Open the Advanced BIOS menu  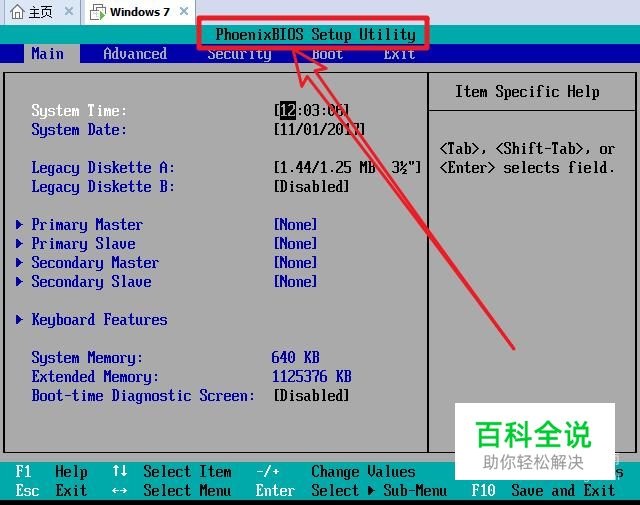click(135, 53)
